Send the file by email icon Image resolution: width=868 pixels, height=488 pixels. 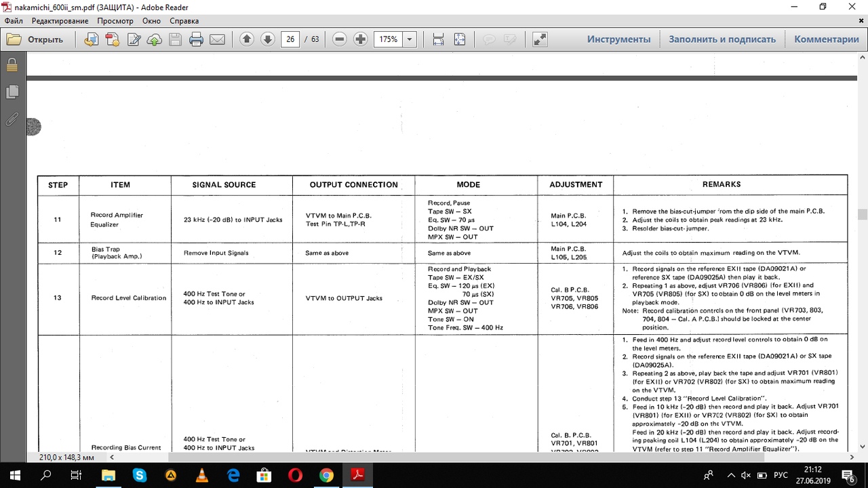click(217, 39)
